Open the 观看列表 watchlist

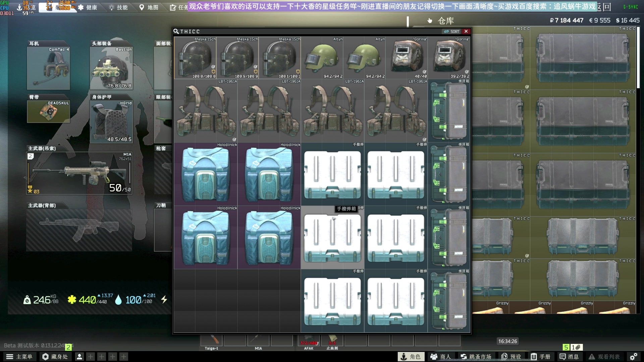coord(604,357)
